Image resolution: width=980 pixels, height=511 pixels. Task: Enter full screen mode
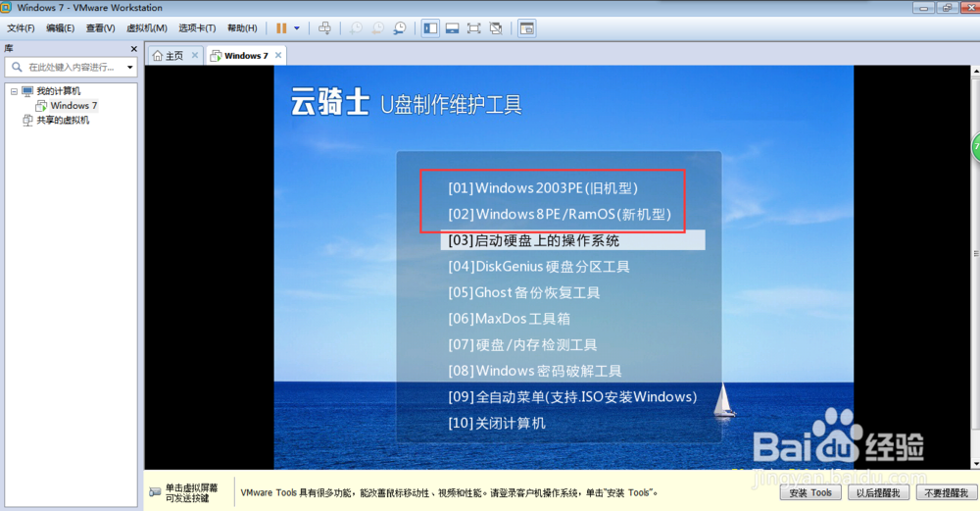473,28
